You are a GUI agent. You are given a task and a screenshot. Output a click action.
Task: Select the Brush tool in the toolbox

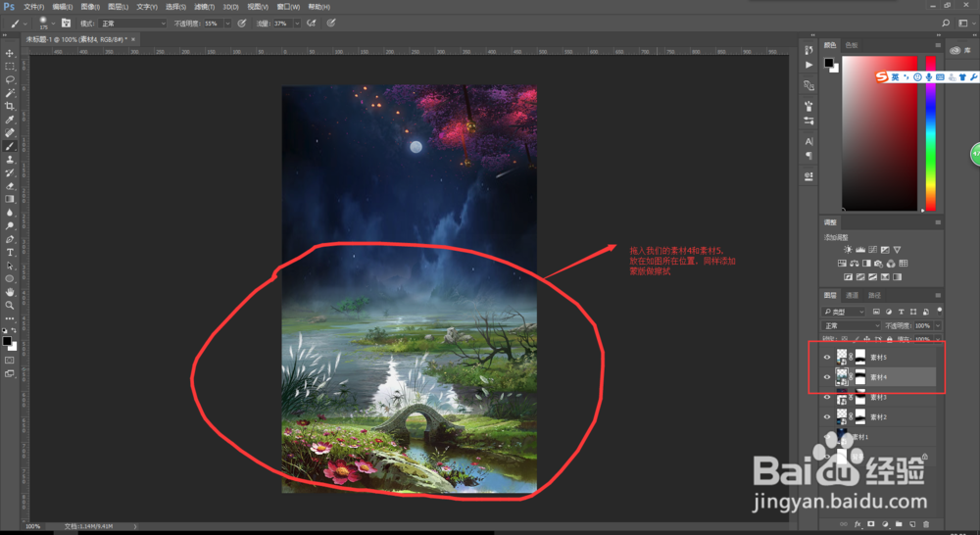click(x=10, y=146)
